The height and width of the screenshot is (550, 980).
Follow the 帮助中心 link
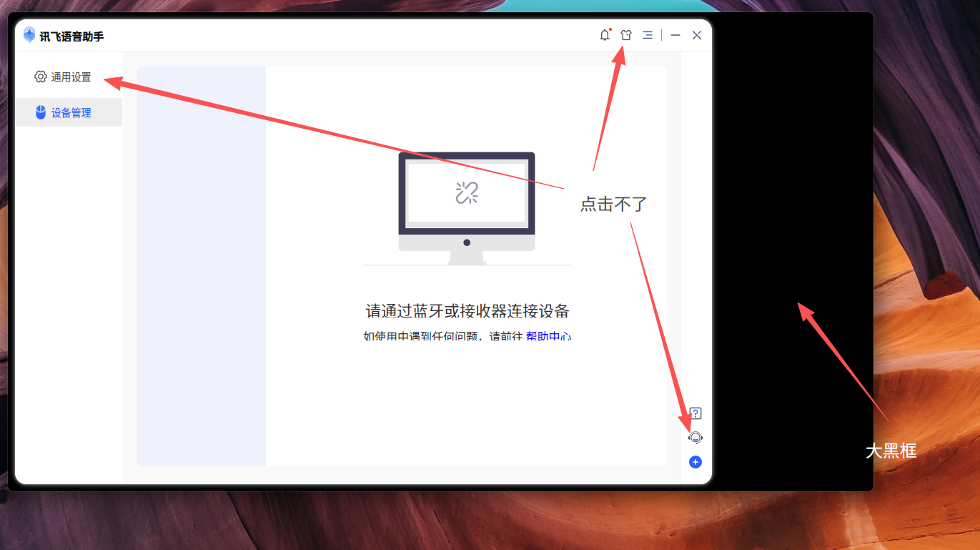(x=548, y=336)
